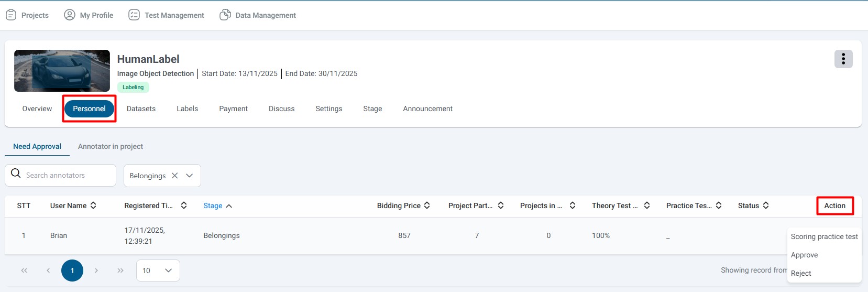Clear the Belongings filter with the X icon
868x292 pixels.
(x=175, y=176)
